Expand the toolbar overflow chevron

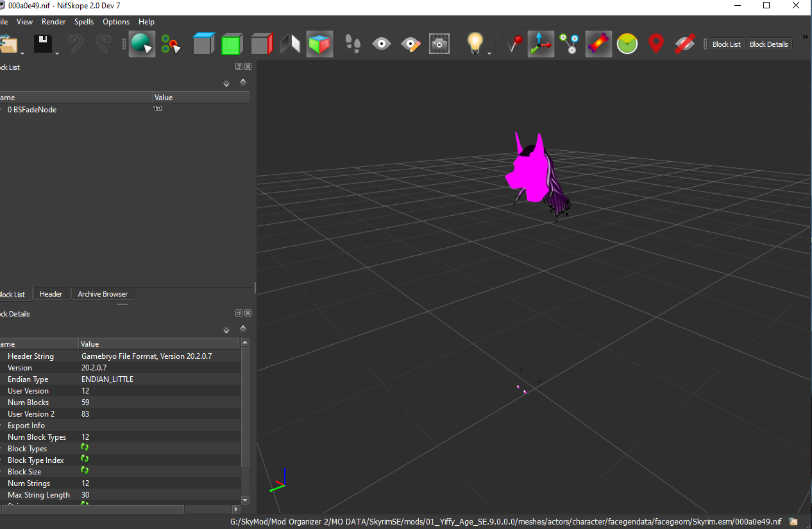[x=806, y=37]
